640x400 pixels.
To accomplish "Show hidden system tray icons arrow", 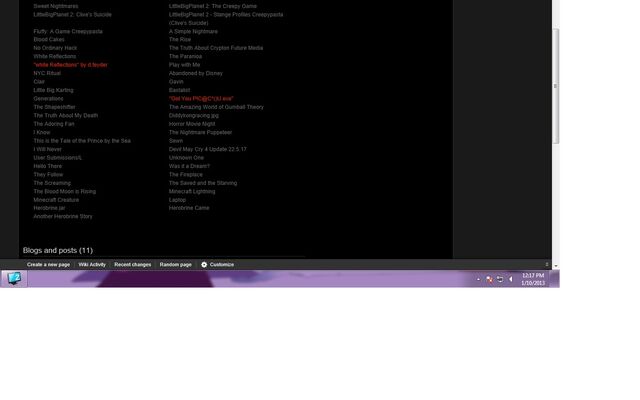I will point(478,279).
